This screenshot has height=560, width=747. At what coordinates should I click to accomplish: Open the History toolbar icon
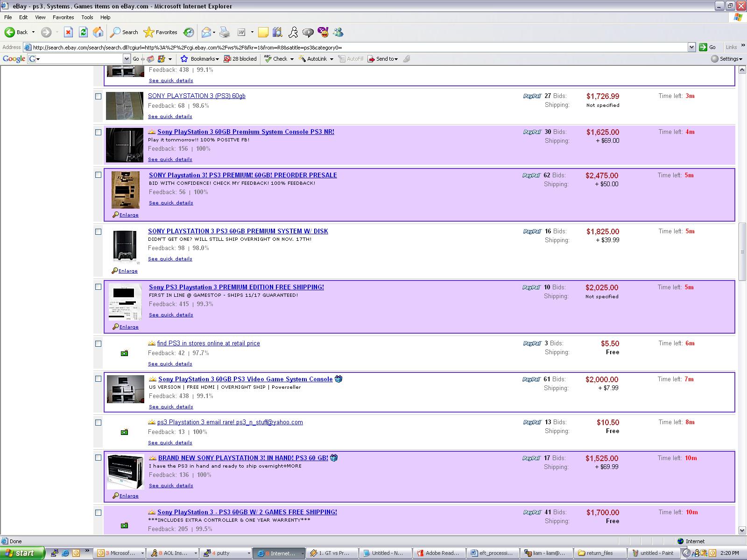189,32
